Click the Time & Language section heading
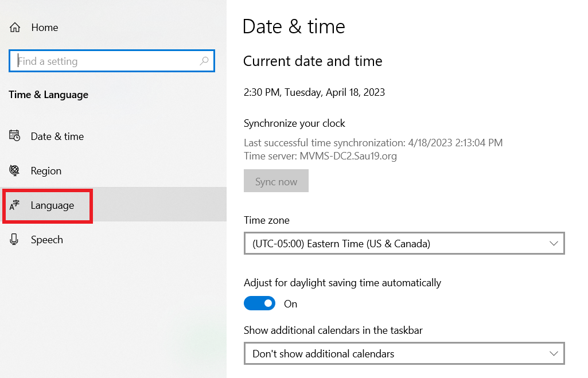This screenshot has height=378, width=588. click(49, 95)
